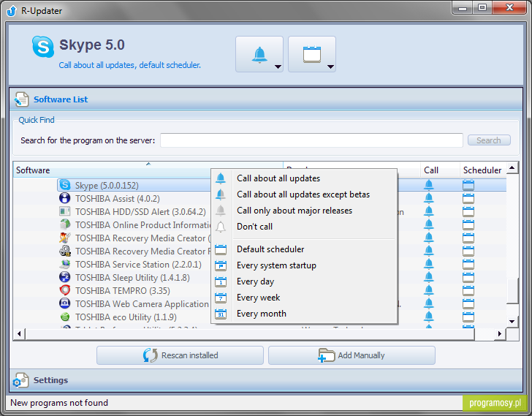Sort by the Scheduler column header

(x=483, y=170)
